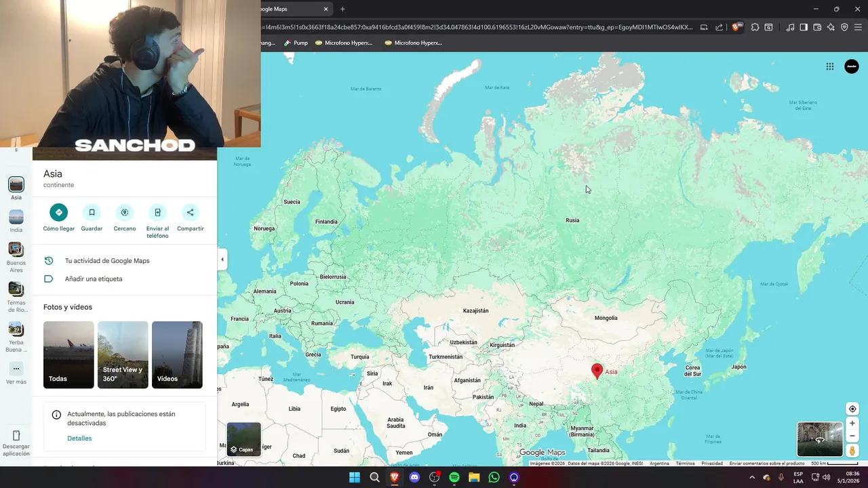Open File Explorer from the taskbar
The width and height of the screenshot is (868, 488).
pos(474,477)
